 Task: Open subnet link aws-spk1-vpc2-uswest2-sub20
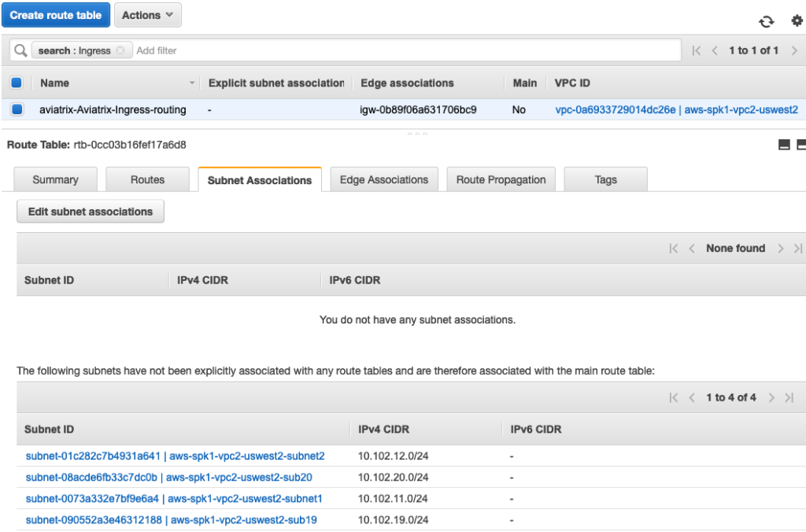[169, 477]
